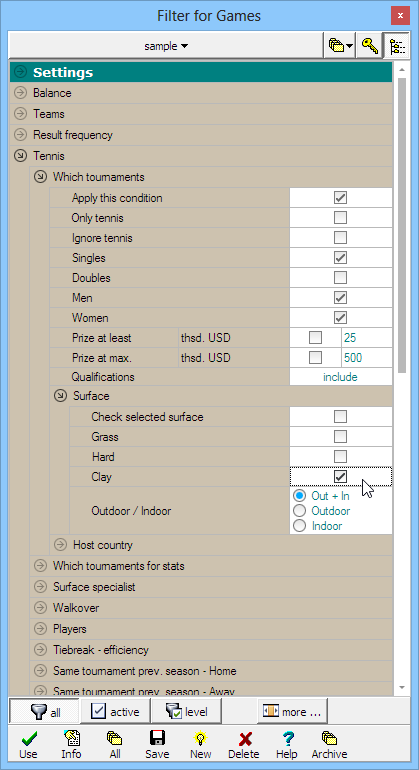This screenshot has height=770, width=419.
Task: Create a new filter with the lightbulb New icon
Action: [x=200, y=738]
